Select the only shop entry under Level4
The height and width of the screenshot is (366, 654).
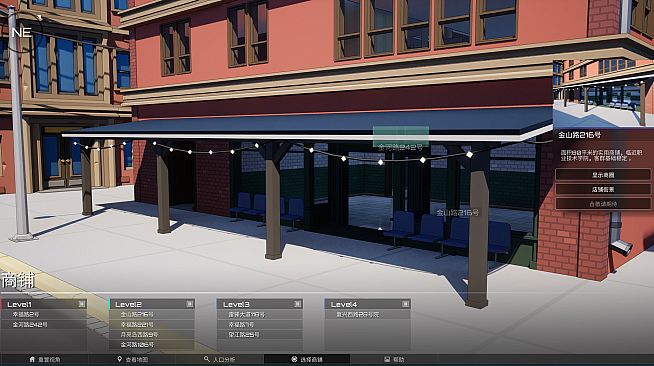coord(367,314)
